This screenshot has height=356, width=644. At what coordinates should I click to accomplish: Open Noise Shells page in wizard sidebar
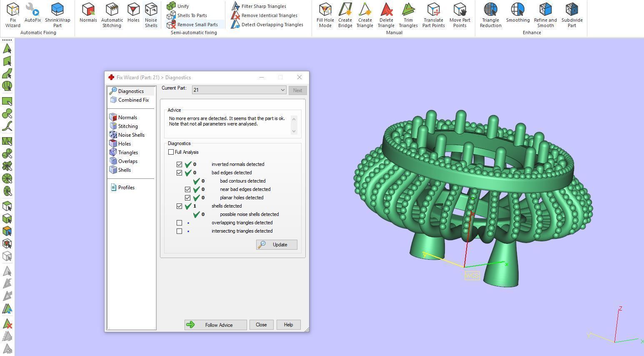(x=131, y=135)
